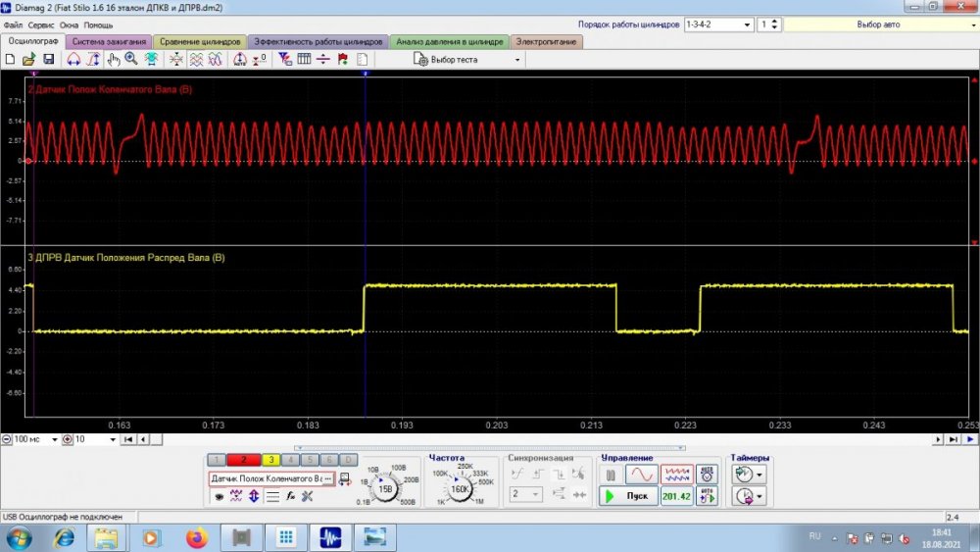Switch to Система зажигания tab
Screen dimensions: 980x552
[x=110, y=42]
